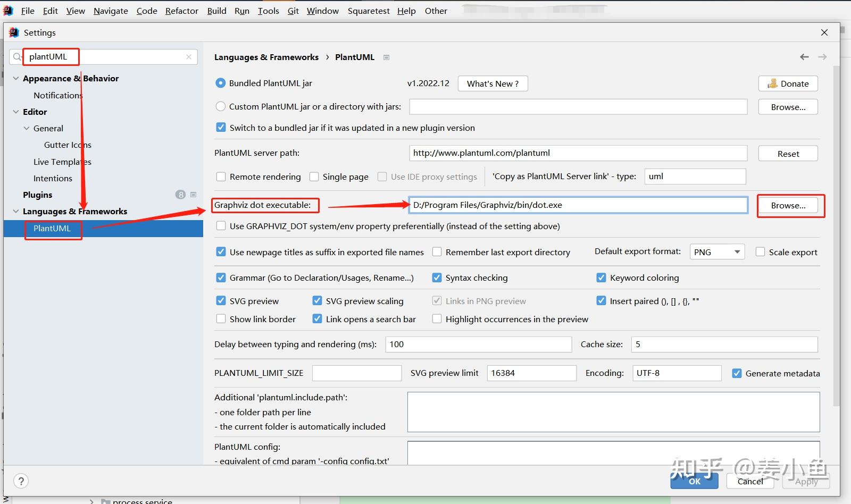Click the What's New ? button
Viewport: 851px width, 504px height.
point(493,83)
